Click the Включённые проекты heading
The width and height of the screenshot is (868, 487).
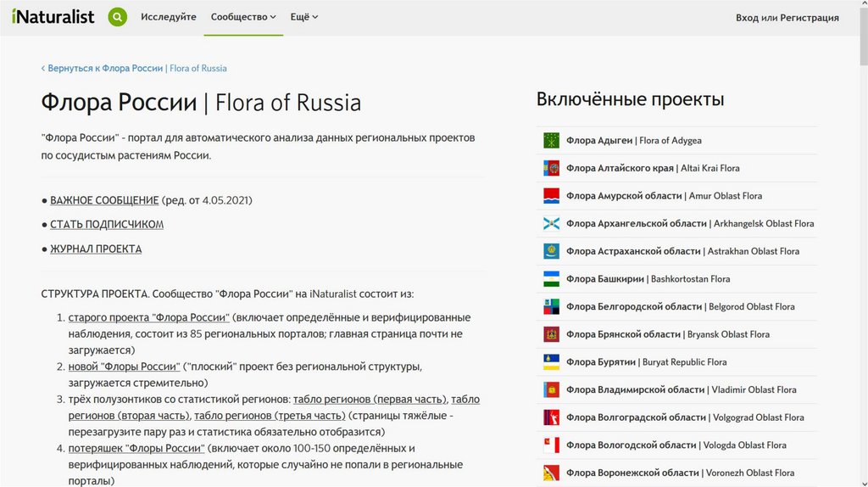[630, 99]
